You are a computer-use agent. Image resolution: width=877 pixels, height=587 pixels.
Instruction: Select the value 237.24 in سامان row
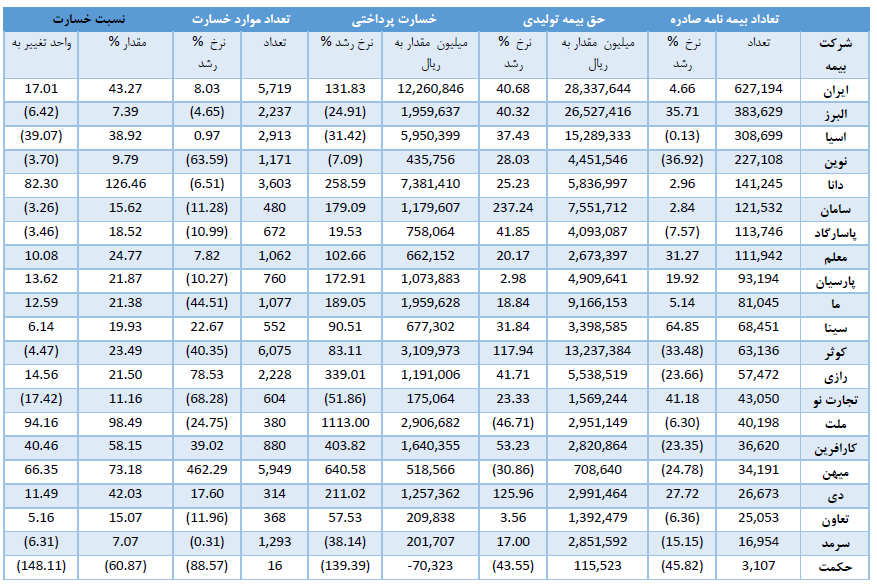pos(513,208)
